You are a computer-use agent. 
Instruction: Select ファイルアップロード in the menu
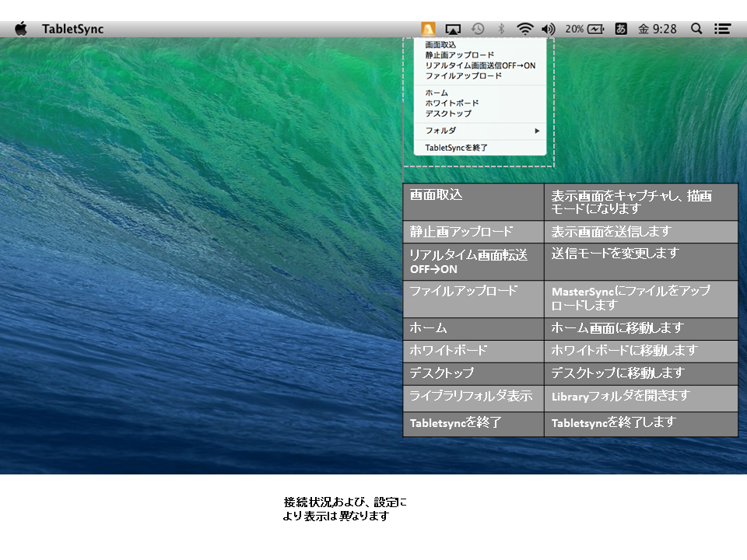click(x=463, y=75)
